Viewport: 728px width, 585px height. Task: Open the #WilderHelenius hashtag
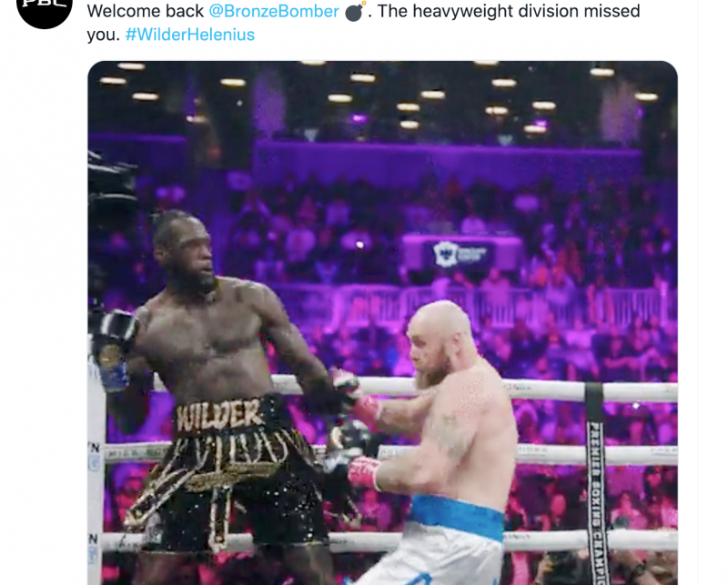190,35
